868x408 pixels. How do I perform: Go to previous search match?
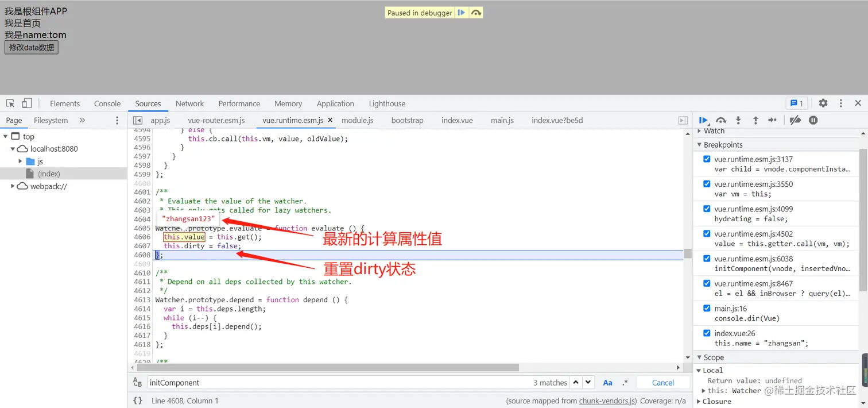[x=576, y=383]
